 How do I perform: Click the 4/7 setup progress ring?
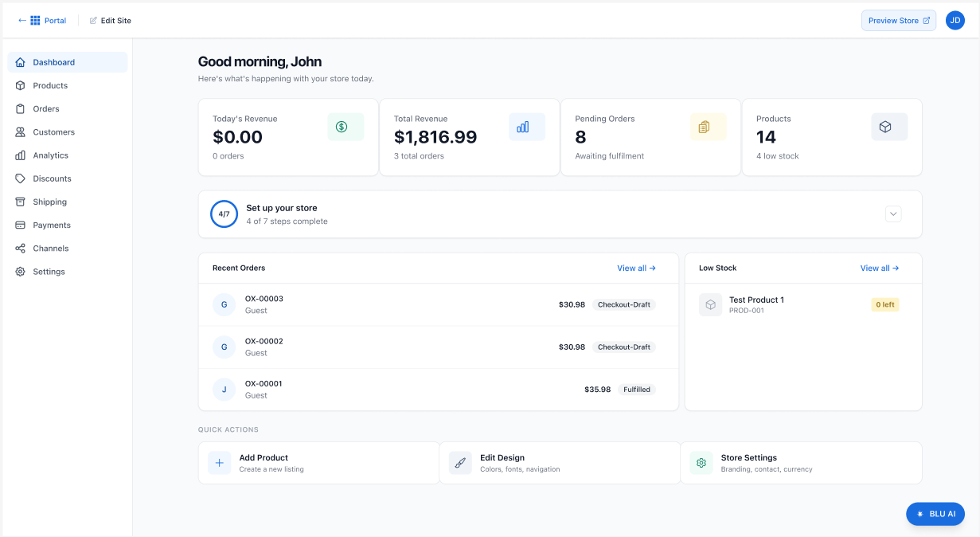pyautogui.click(x=224, y=214)
